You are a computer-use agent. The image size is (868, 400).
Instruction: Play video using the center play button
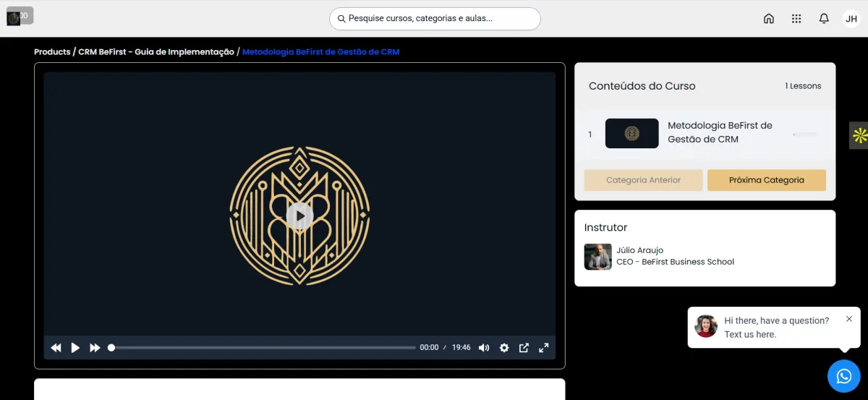(x=299, y=216)
